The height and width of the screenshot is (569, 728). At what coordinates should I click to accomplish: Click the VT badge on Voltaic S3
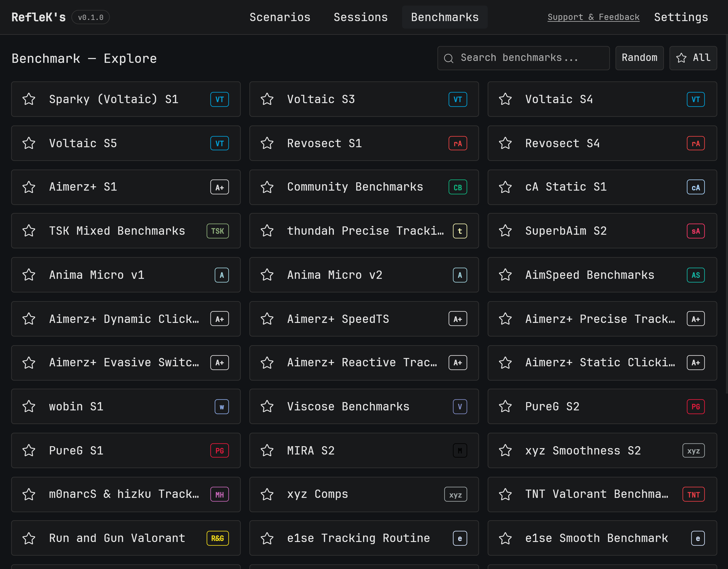[x=458, y=99]
